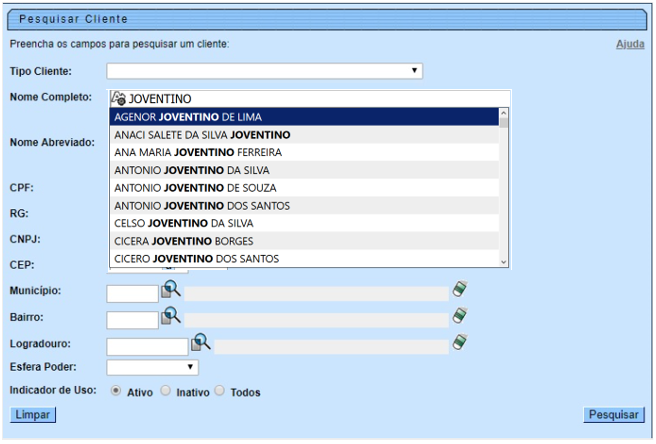This screenshot has width=656, height=444.
Task: Click the icon inside the Nome Completo field
Action: 118,98
